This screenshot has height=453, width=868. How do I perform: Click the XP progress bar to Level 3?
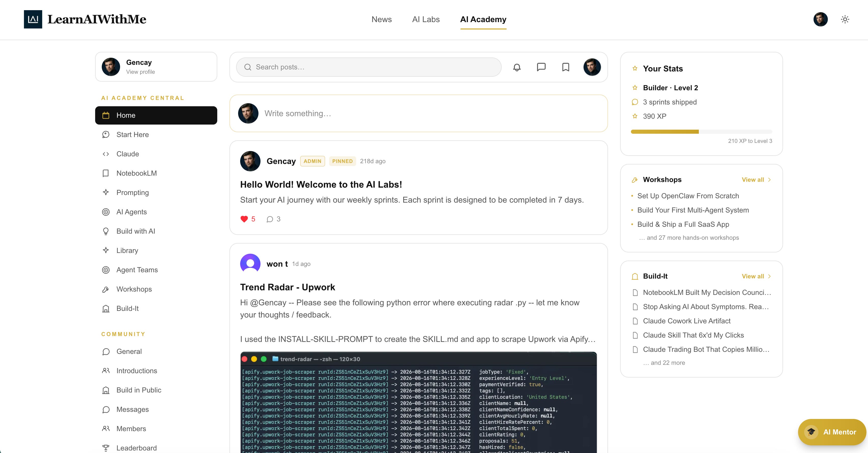[701, 132]
